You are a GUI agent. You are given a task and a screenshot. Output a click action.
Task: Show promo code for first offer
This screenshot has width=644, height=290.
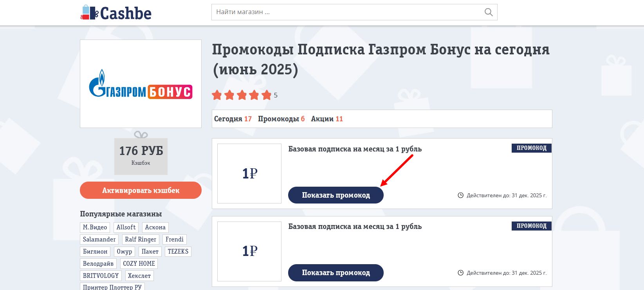point(336,195)
